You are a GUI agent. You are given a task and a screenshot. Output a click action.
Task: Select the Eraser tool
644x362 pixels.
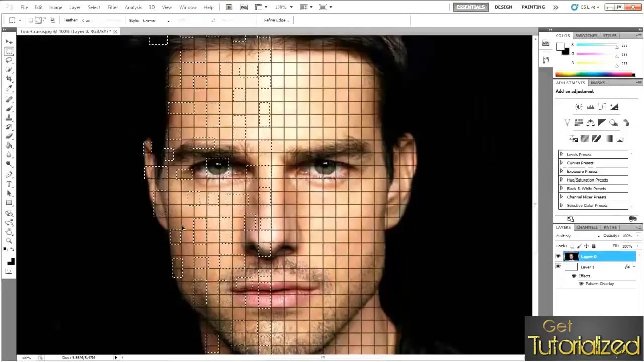(x=9, y=136)
